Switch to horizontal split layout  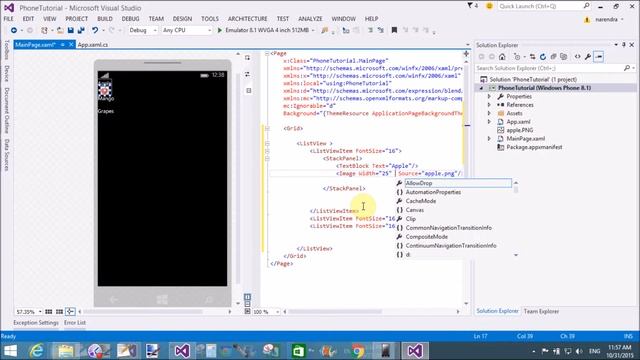click(x=247, y=304)
